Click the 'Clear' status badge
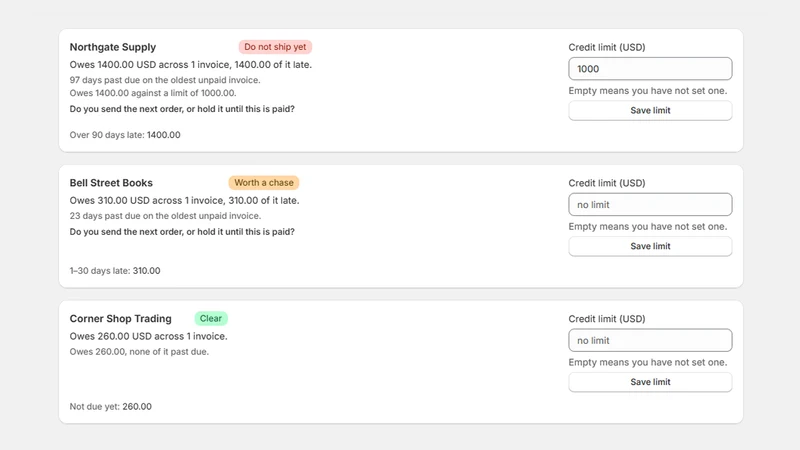Viewport: 800px width, 450px height. click(211, 318)
